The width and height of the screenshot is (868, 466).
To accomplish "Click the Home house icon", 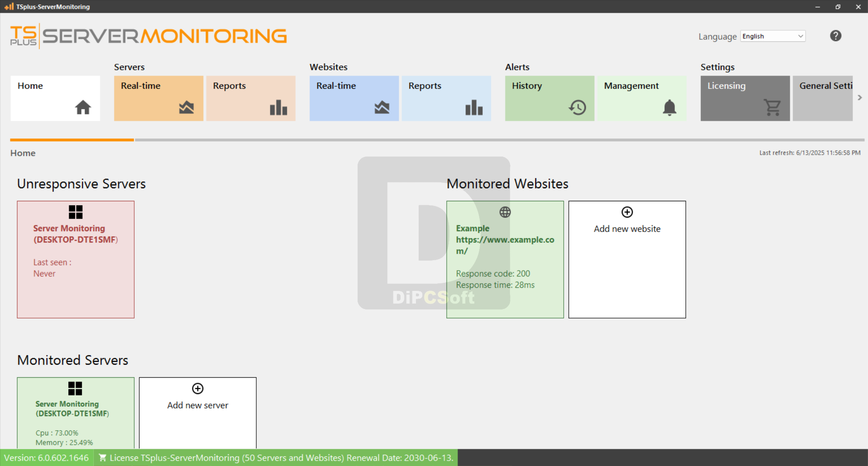I will click(83, 107).
